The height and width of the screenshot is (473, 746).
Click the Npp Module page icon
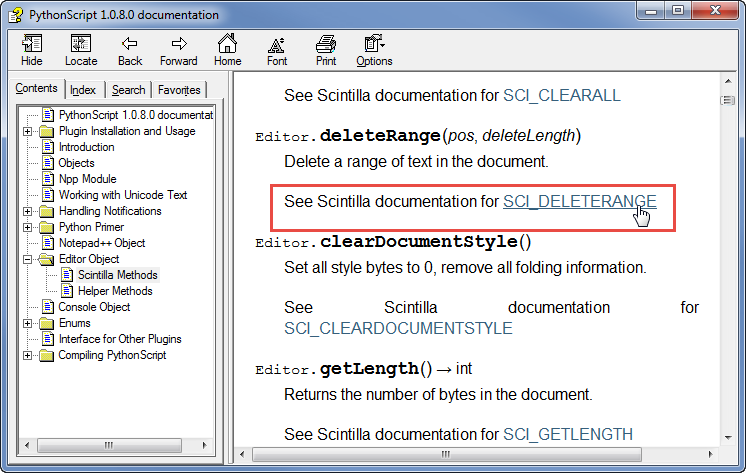pos(48,179)
